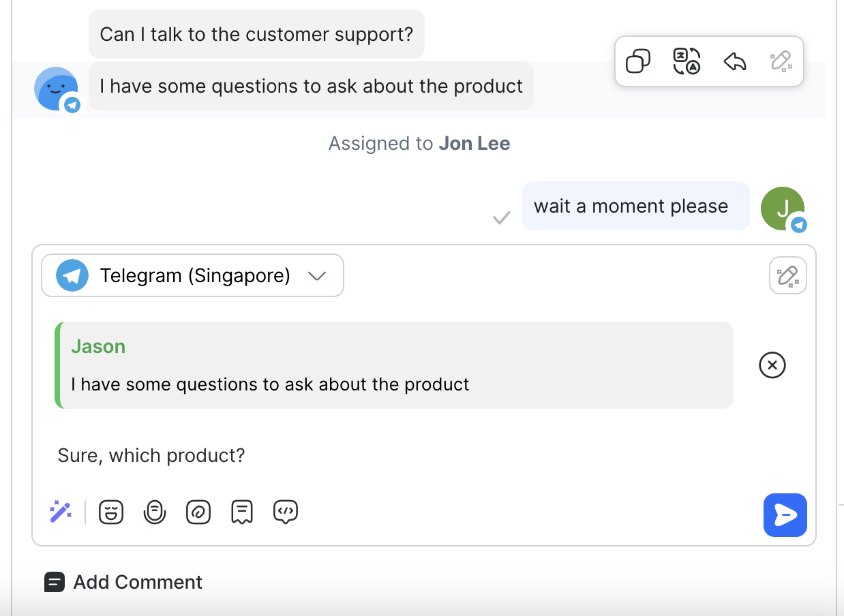The image size is (844, 616).
Task: Expand channel selector chevron
Action: point(316,275)
